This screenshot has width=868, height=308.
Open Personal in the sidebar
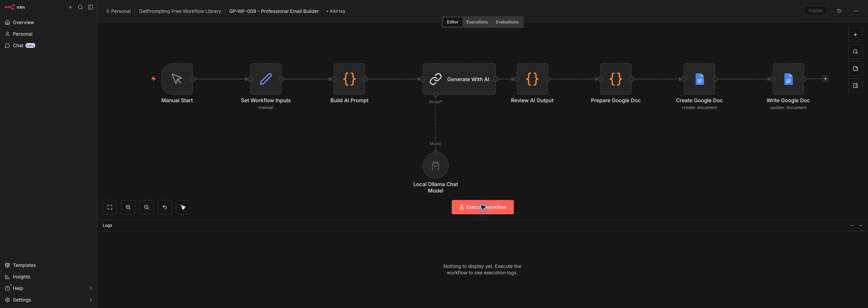click(48, 34)
